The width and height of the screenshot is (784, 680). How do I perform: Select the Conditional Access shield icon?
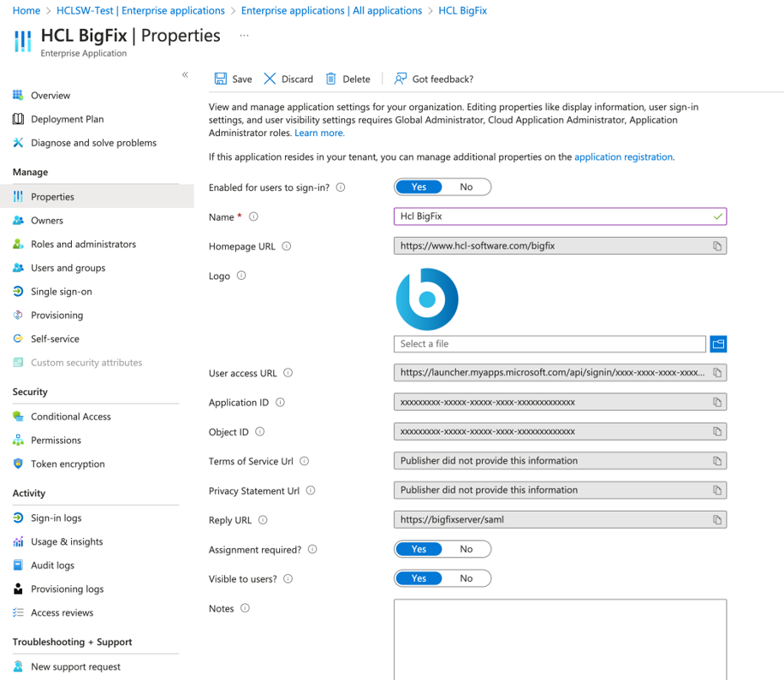[x=17, y=416]
